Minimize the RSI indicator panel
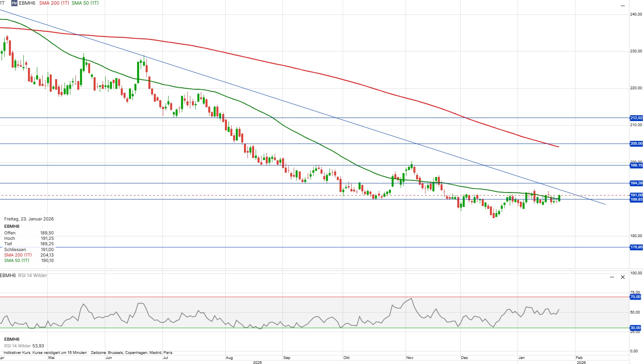 [612, 277]
